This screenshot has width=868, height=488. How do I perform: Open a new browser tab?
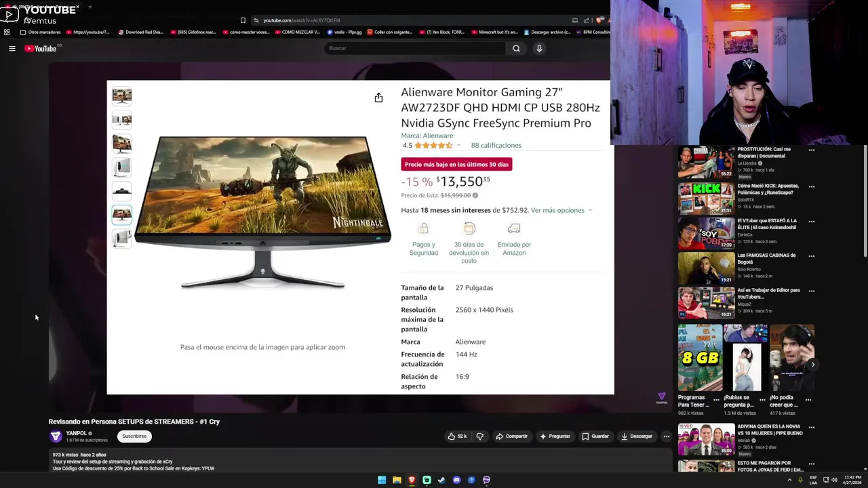coord(90,7)
